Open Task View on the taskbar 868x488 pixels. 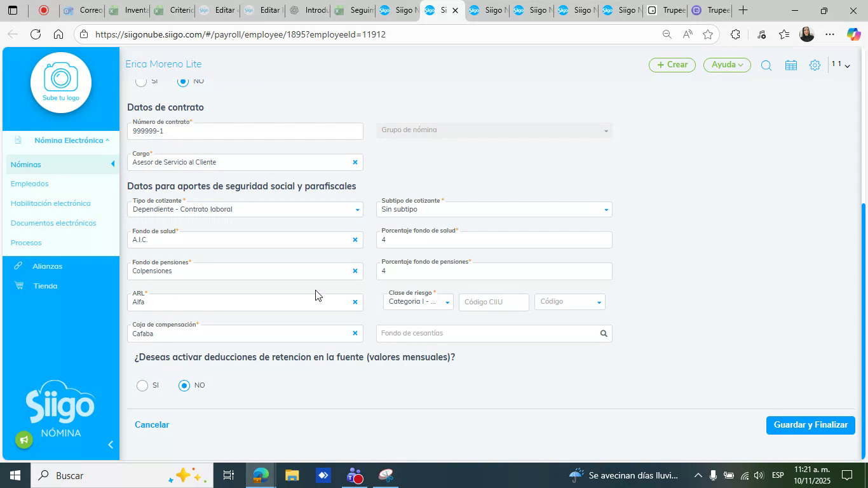(229, 475)
